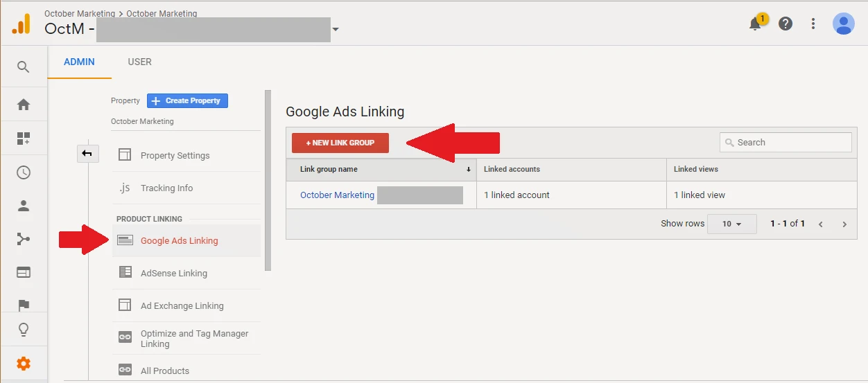This screenshot has width=868, height=383.
Task: Open Conversions flag icon in sidebar
Action: coord(24,305)
